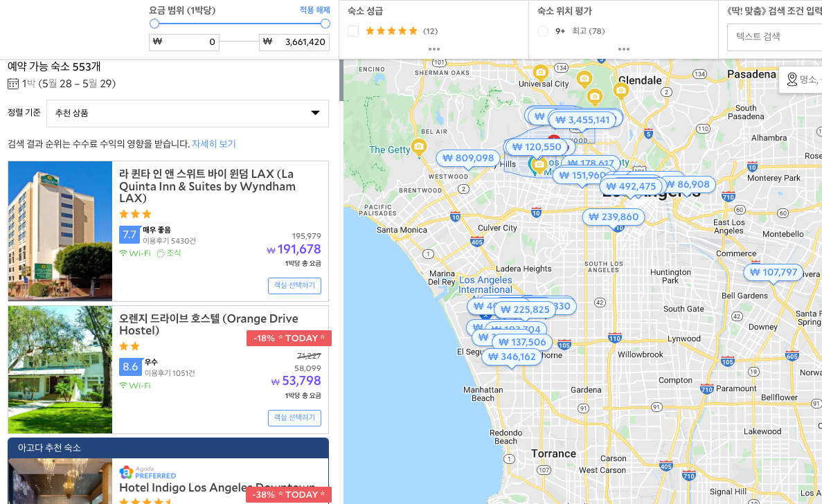
Task: Click the 1박 (5월 28 – 5월 29) date text
Action: (x=69, y=84)
